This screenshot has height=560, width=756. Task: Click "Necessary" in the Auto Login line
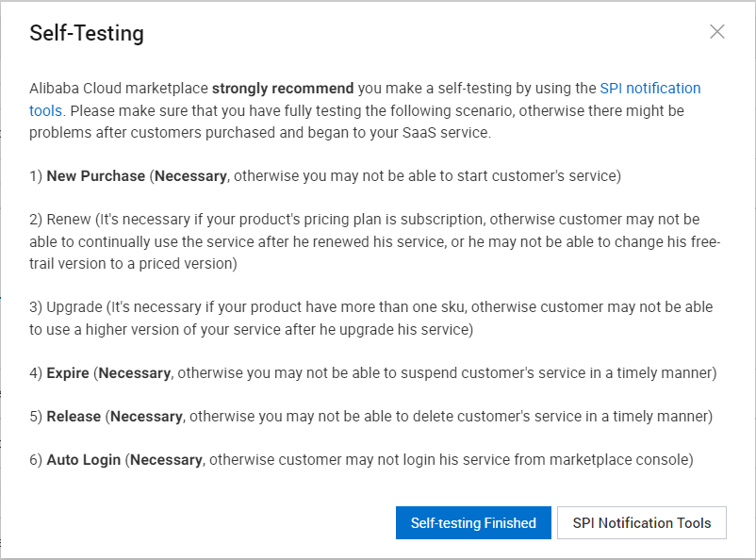[167, 460]
